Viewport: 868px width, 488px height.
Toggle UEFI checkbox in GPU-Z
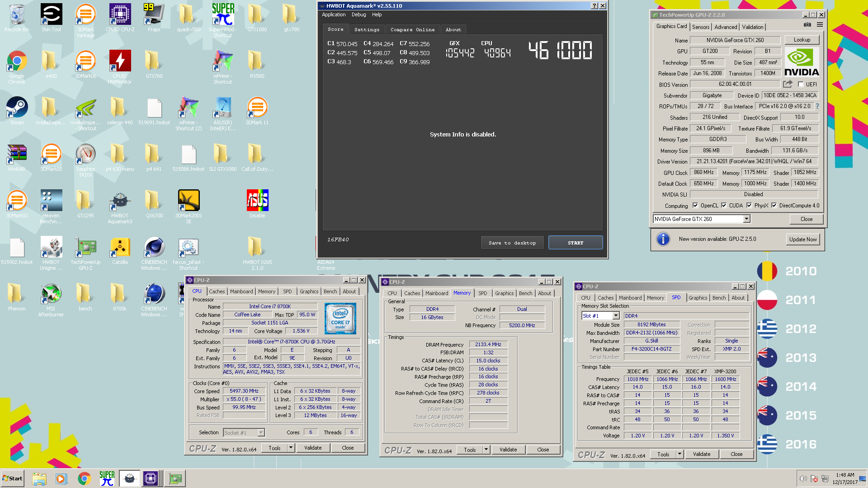(801, 84)
